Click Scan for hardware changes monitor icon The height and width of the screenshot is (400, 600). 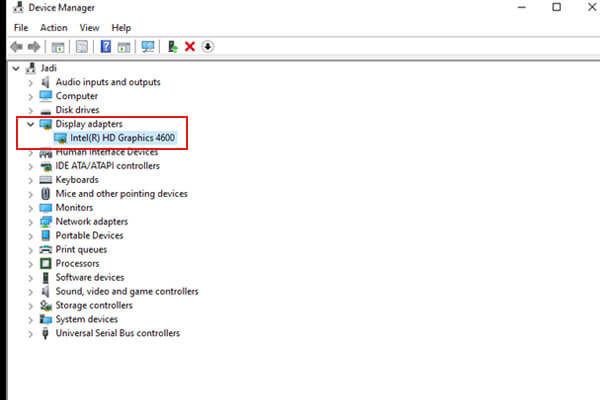[148, 47]
